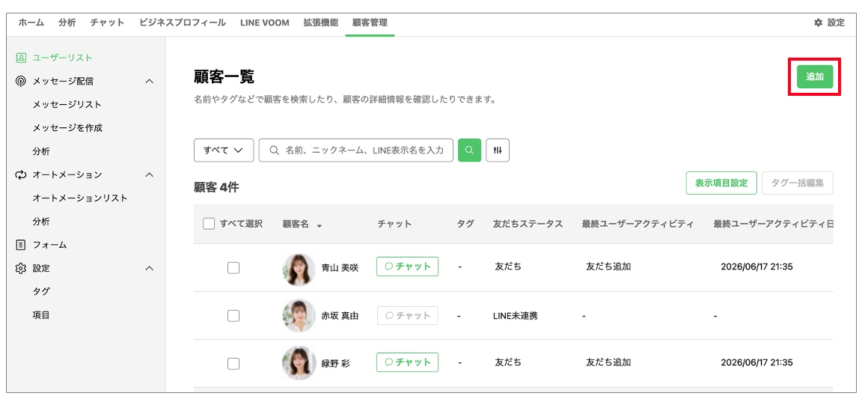The image size is (868, 405).
Task: Click the form document icon in sidebar
Action: pos(20,244)
